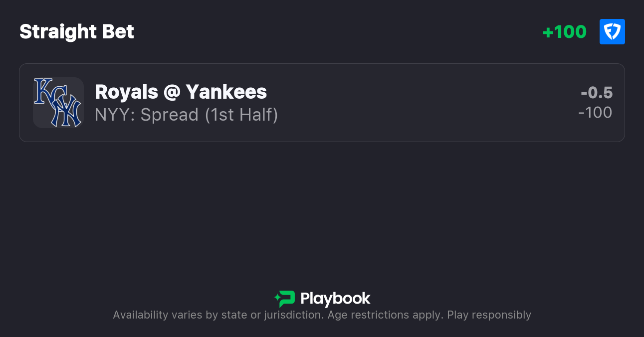This screenshot has width=644, height=337.
Task: Click the NYY: Spread (1st Half) subtitle
Action: (x=186, y=115)
